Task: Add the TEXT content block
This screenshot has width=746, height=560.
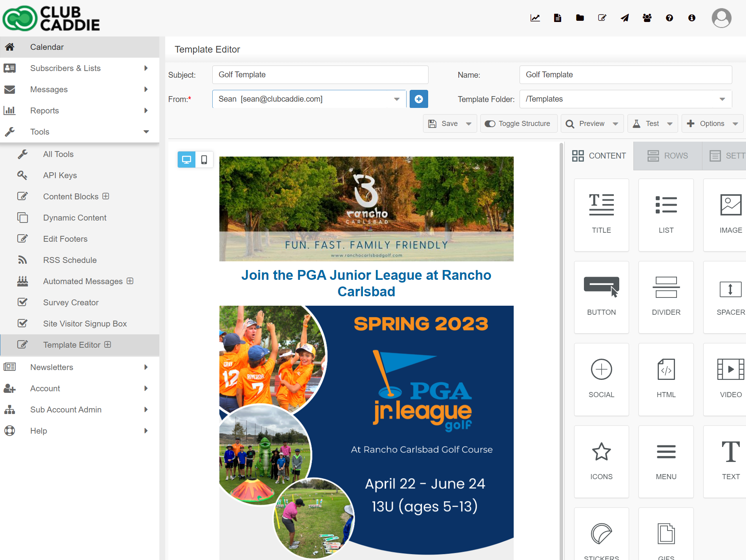Action: tap(725, 461)
